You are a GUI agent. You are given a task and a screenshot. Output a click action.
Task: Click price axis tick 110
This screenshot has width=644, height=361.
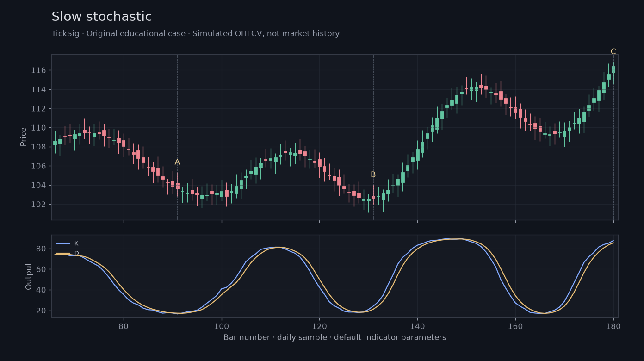click(38, 128)
